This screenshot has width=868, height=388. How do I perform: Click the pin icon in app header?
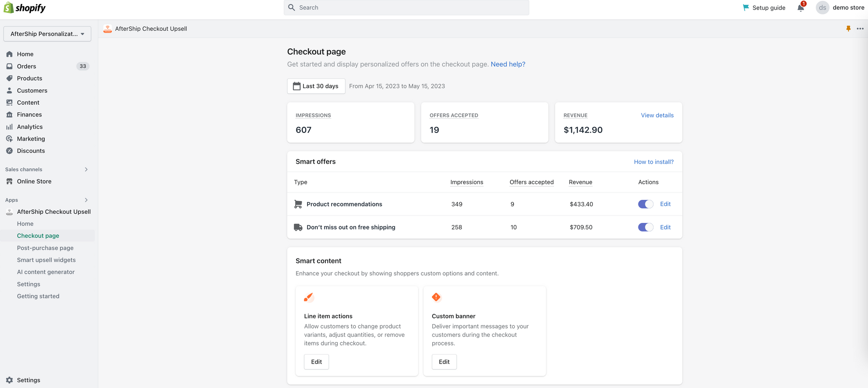848,29
